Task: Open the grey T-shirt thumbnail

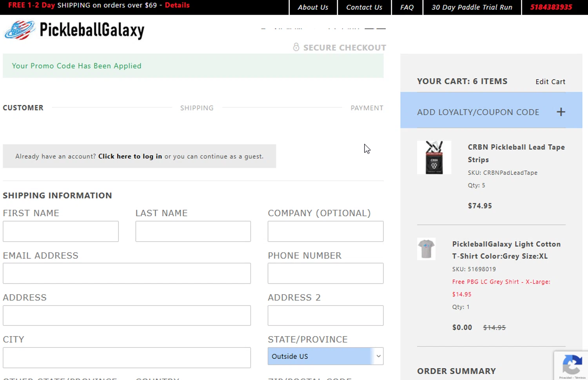Action: click(x=426, y=249)
